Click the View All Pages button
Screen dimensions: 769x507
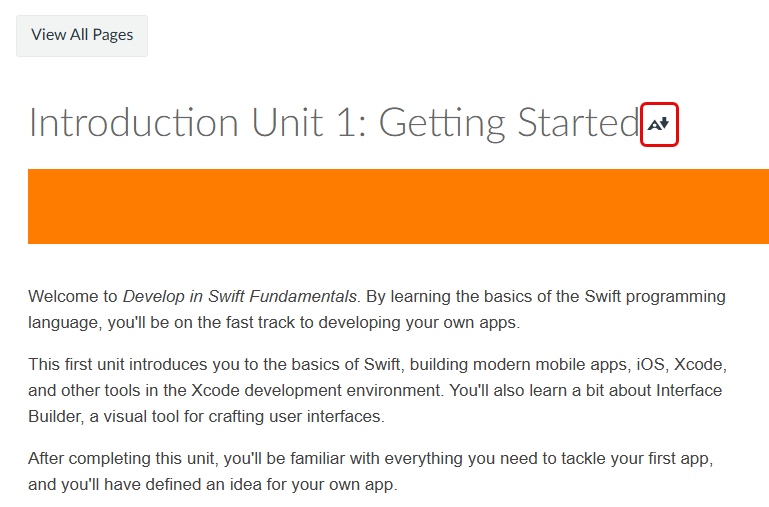click(x=82, y=35)
